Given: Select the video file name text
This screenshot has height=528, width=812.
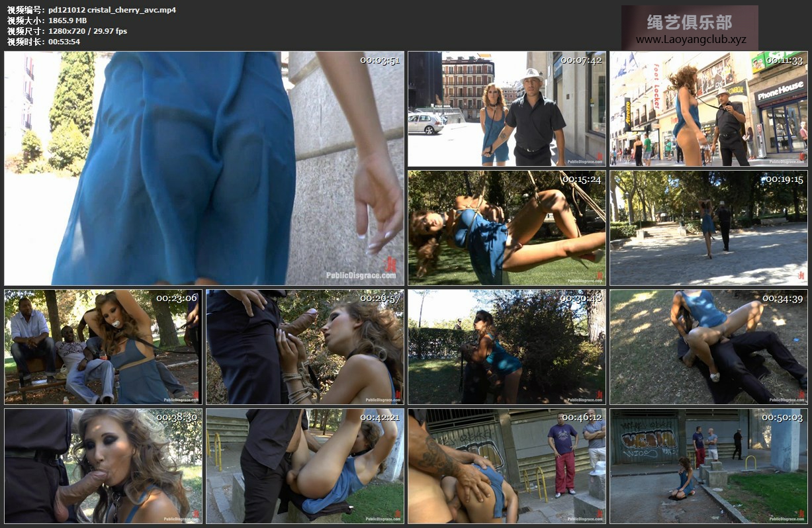Looking at the screenshot, I should coord(112,10).
